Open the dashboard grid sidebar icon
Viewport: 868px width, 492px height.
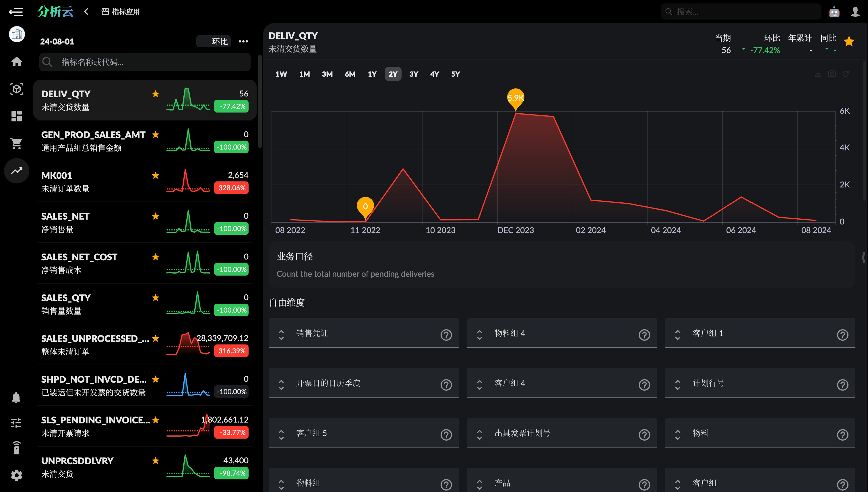click(16, 116)
